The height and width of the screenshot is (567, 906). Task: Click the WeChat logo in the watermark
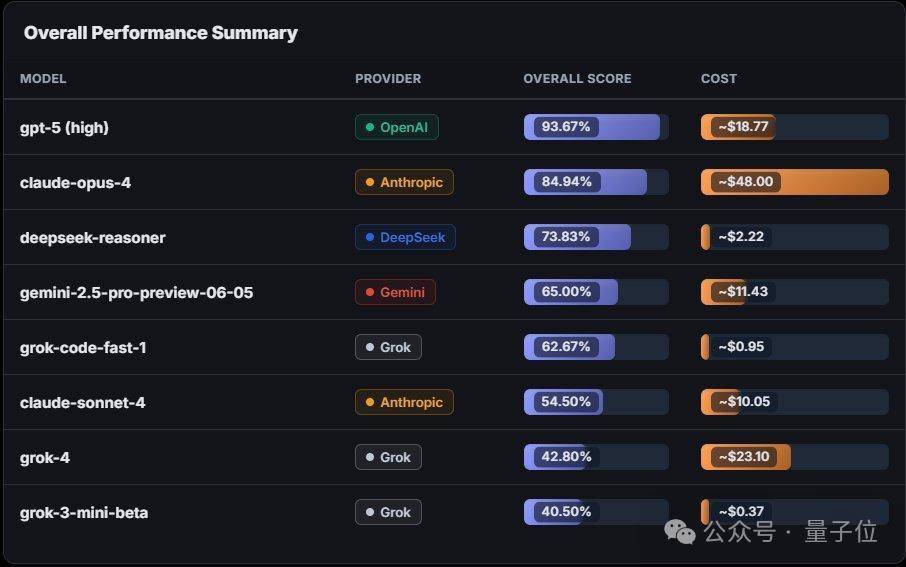(680, 532)
